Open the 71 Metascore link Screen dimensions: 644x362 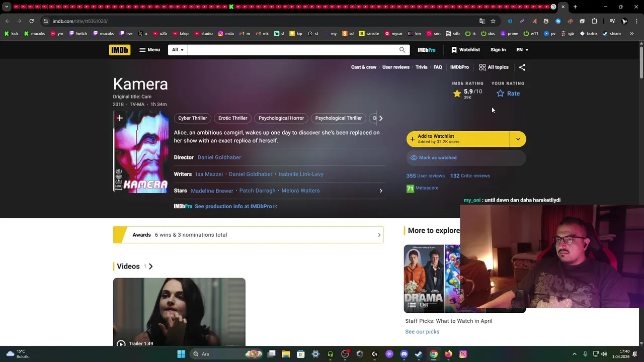pos(423,188)
